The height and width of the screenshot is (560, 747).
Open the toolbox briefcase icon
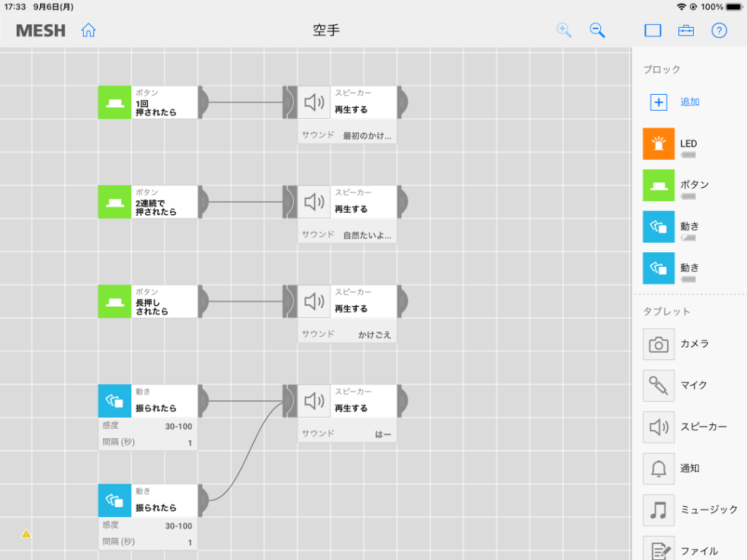pyautogui.click(x=686, y=31)
